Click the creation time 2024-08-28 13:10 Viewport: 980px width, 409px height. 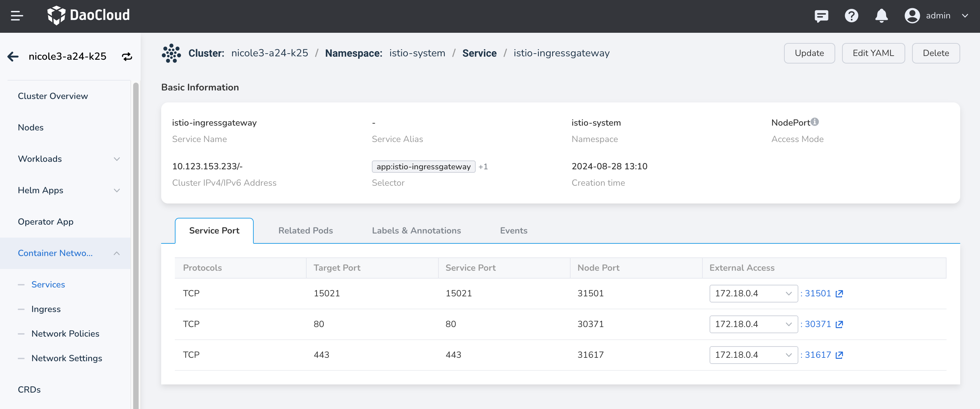609,167
